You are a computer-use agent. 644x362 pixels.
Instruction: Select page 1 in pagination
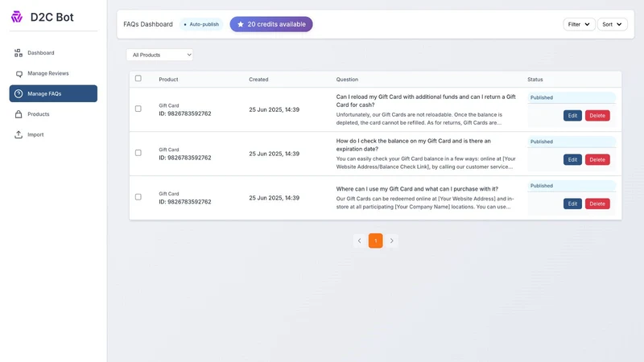tap(375, 241)
